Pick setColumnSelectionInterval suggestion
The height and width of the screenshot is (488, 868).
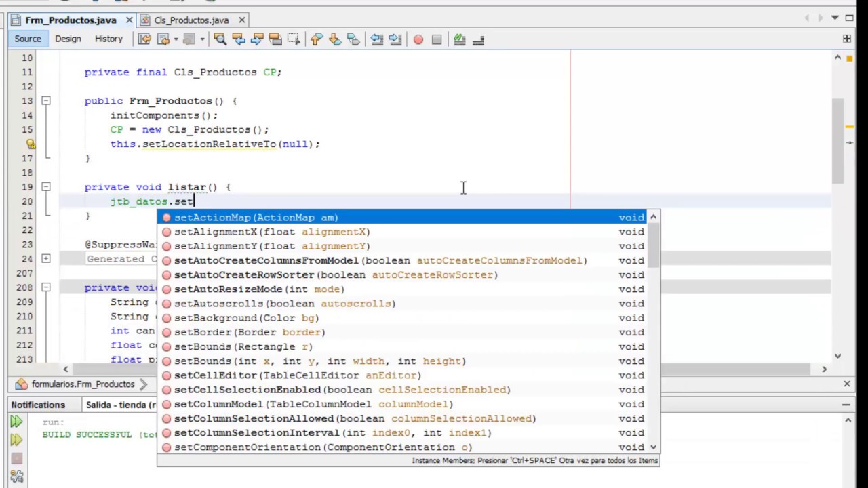(x=401, y=433)
